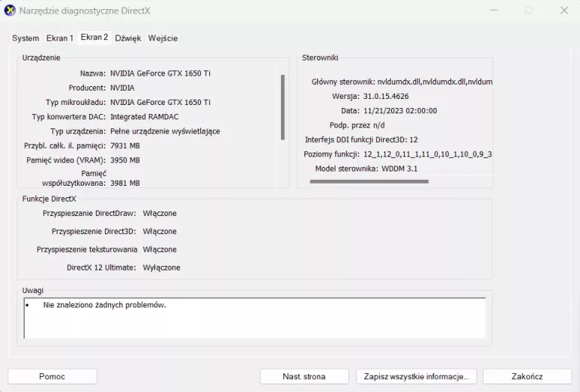Click the DirectX diagnostic tool title icon
Viewport: 580px width, 392px height.
pos(10,11)
